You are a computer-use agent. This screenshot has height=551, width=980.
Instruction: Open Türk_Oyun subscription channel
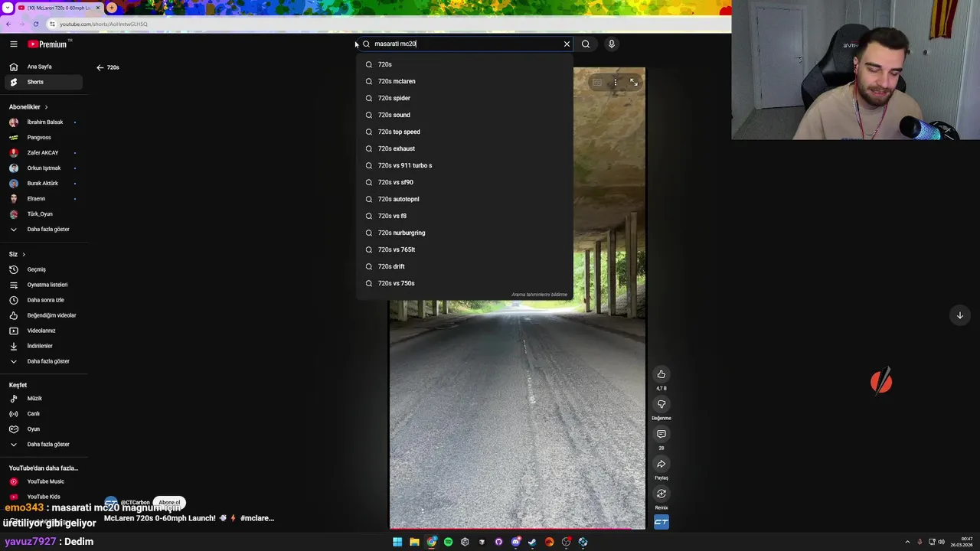[44, 214]
